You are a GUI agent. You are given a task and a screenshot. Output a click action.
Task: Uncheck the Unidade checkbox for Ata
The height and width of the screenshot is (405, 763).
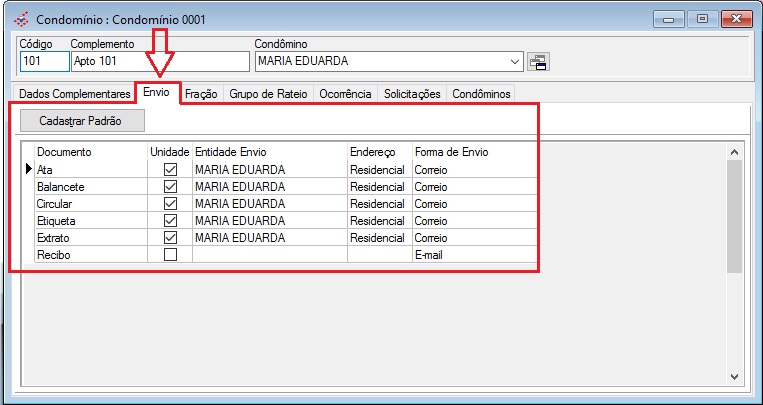170,170
